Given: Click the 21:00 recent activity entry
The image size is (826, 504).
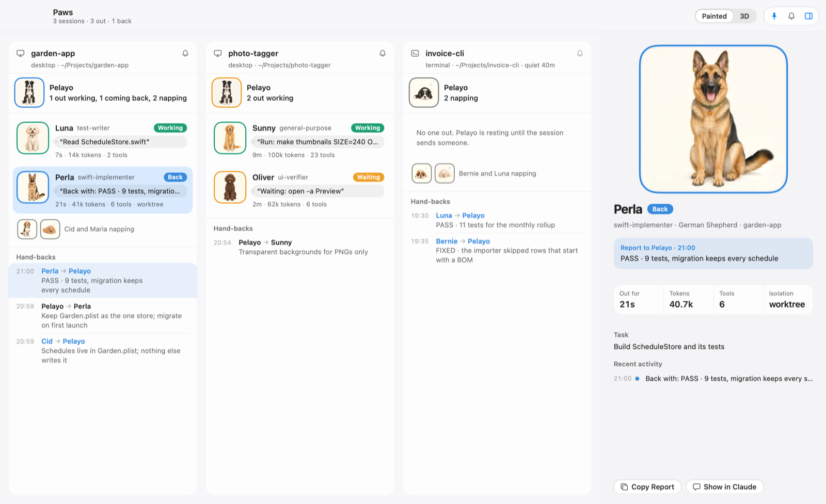Looking at the screenshot, I should pyautogui.click(x=713, y=378).
